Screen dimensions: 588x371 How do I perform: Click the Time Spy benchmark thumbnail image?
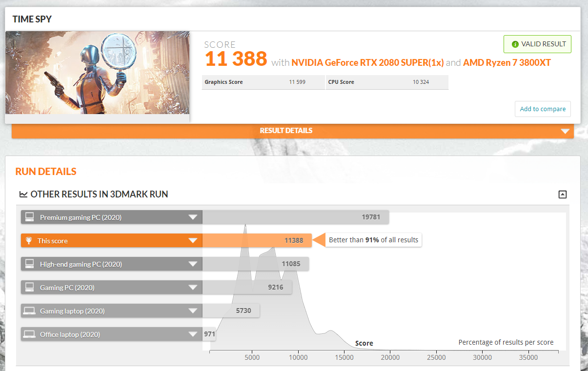pyautogui.click(x=98, y=73)
